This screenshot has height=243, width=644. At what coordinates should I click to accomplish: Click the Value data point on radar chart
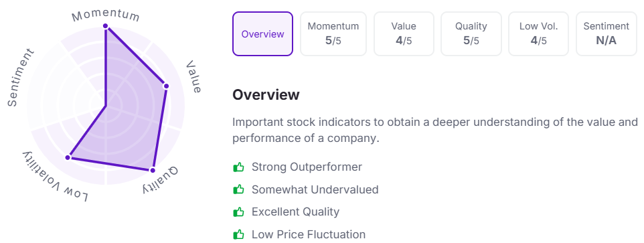tap(166, 86)
